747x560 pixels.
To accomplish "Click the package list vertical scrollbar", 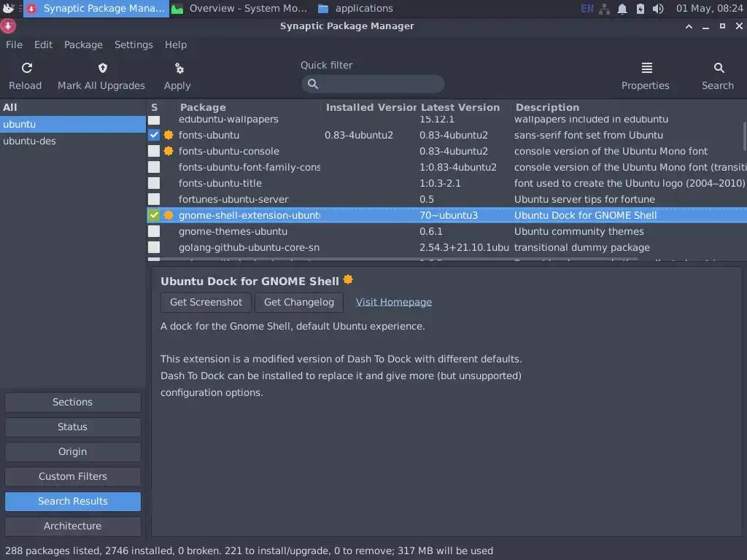I will point(744,136).
